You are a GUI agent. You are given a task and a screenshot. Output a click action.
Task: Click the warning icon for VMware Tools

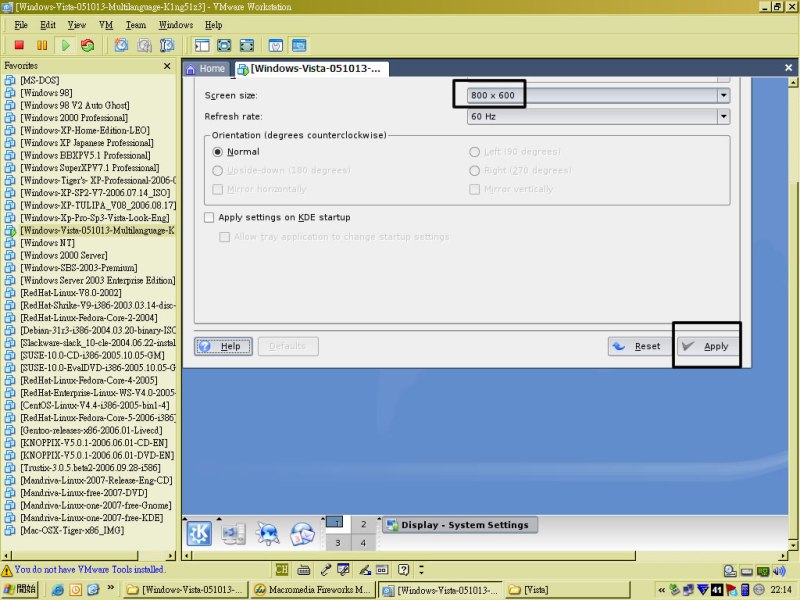[x=7, y=570]
